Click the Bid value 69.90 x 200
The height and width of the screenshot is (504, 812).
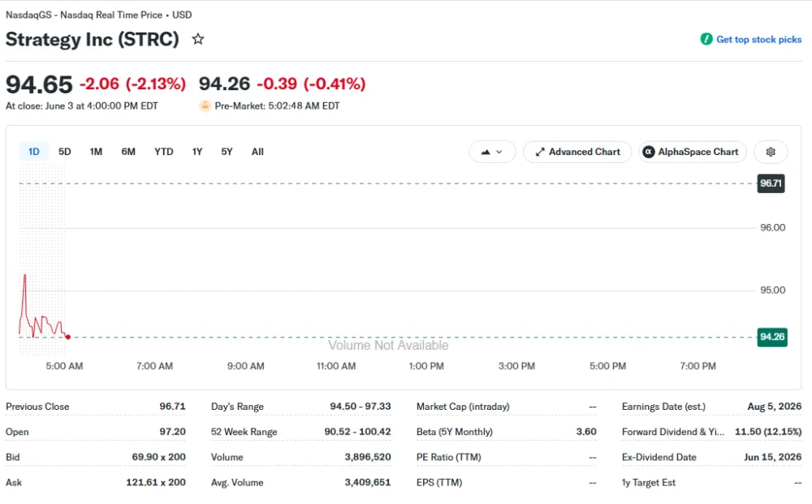coord(158,456)
